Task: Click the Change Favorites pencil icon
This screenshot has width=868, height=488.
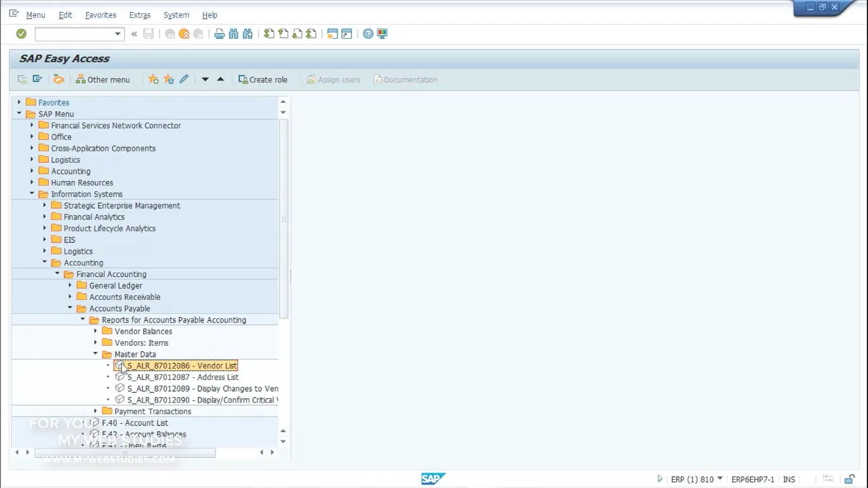Action: [184, 79]
